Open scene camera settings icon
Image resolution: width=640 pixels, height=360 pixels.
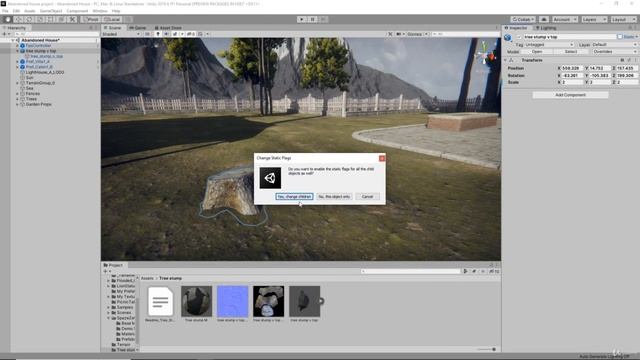tap(398, 34)
